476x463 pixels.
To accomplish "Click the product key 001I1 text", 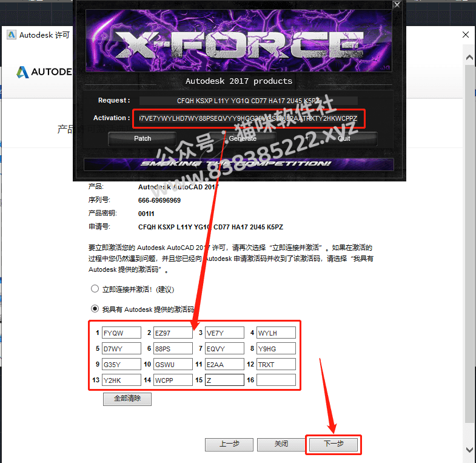I will 146,214.
